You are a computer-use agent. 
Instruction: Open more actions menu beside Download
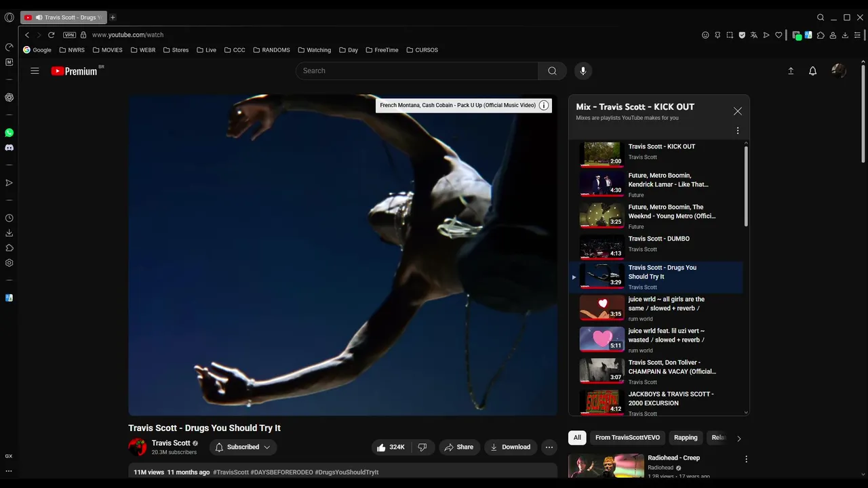click(x=549, y=447)
